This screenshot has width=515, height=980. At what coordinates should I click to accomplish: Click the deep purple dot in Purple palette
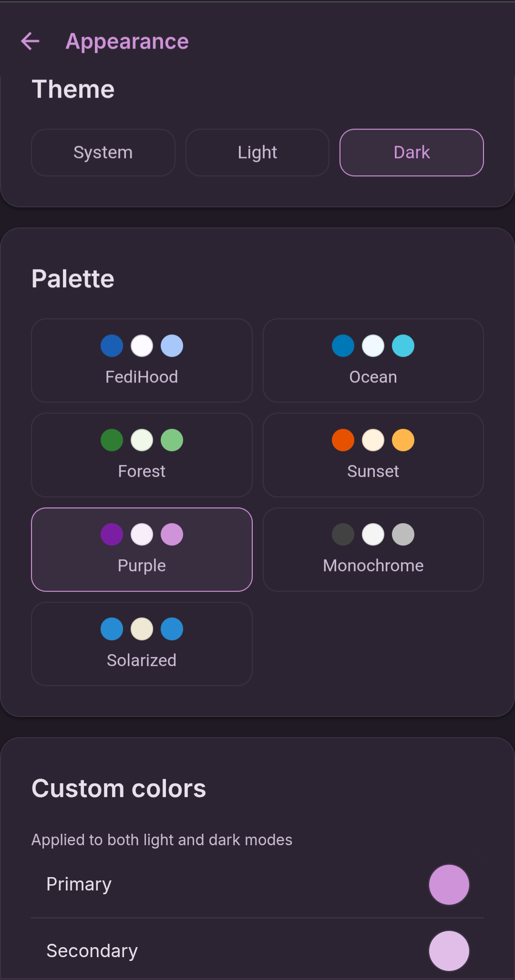(112, 535)
